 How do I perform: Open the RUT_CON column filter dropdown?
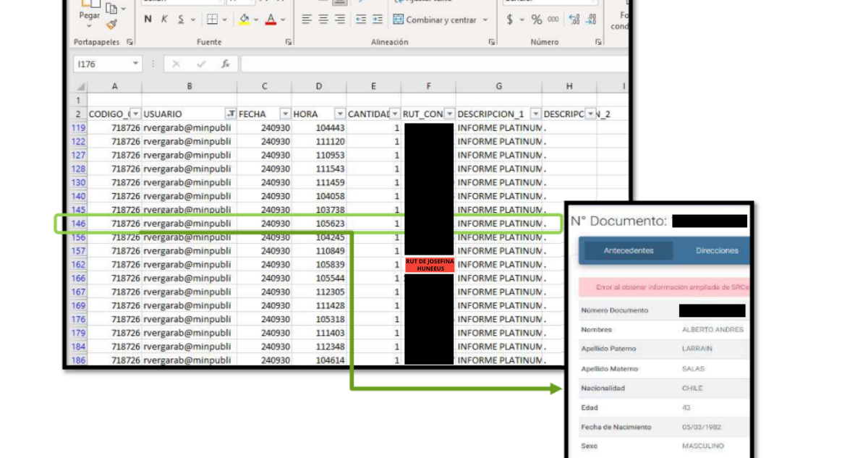point(449,114)
